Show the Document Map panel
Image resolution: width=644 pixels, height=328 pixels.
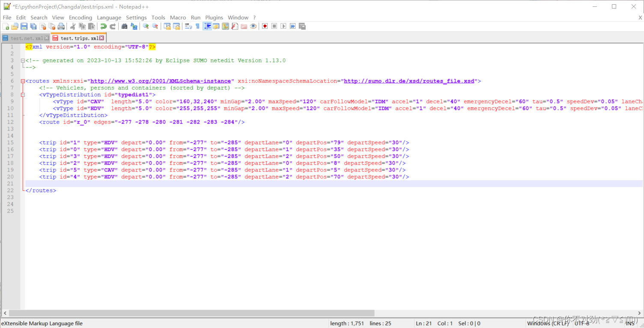pyautogui.click(x=225, y=26)
